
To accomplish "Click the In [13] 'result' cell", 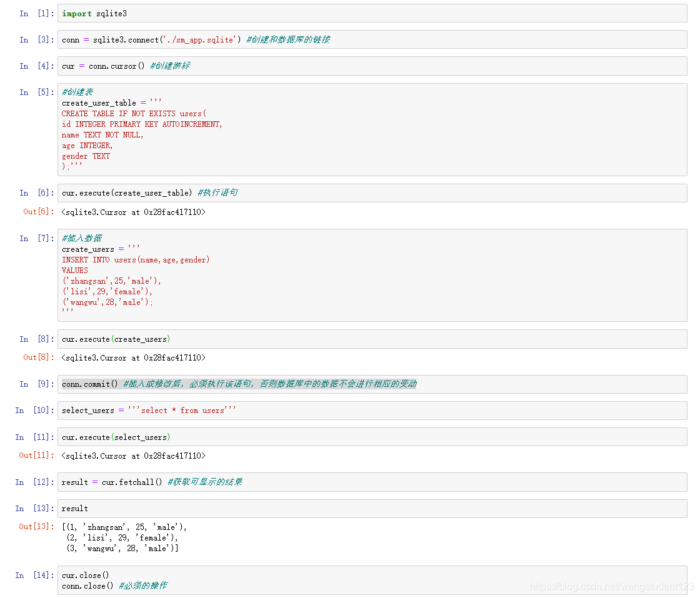I will (372, 509).
